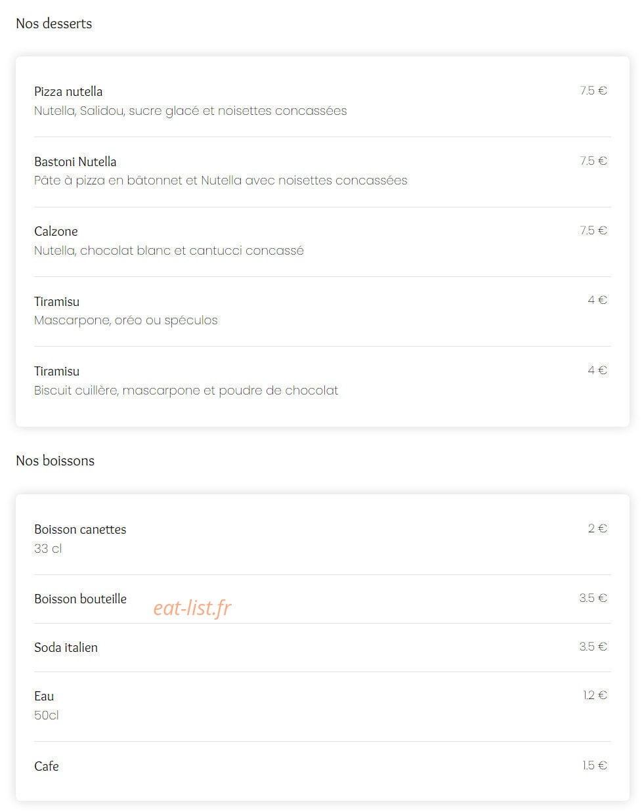Screen dimensions: 644x812
Task: Select Tiramisu with oréo ou spéculos
Action: [322, 310]
